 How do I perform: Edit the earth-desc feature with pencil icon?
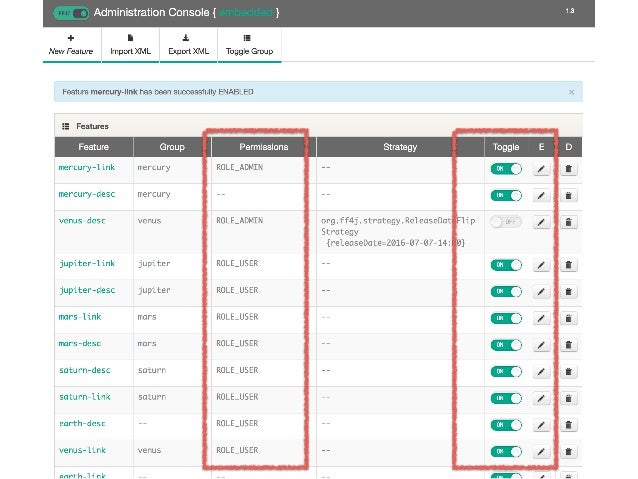click(x=541, y=425)
